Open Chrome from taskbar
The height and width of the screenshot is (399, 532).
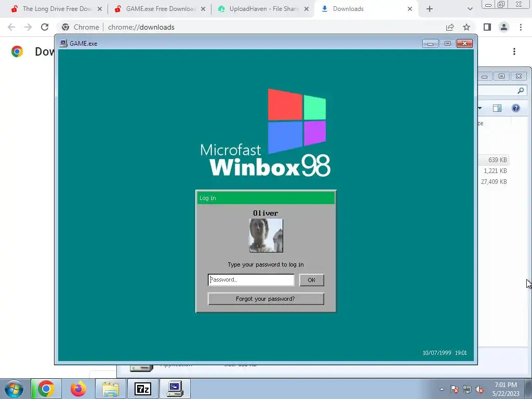pos(46,389)
